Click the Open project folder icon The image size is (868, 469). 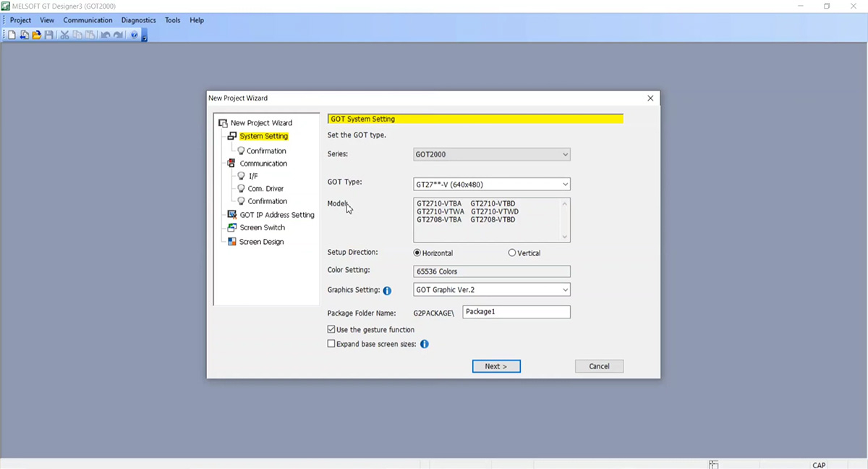coord(36,35)
